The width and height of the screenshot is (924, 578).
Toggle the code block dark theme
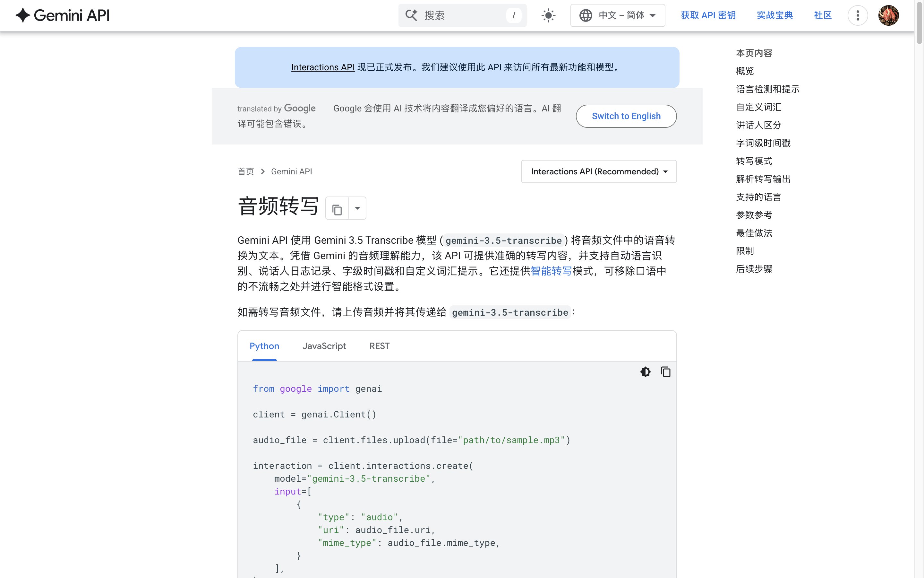645,372
